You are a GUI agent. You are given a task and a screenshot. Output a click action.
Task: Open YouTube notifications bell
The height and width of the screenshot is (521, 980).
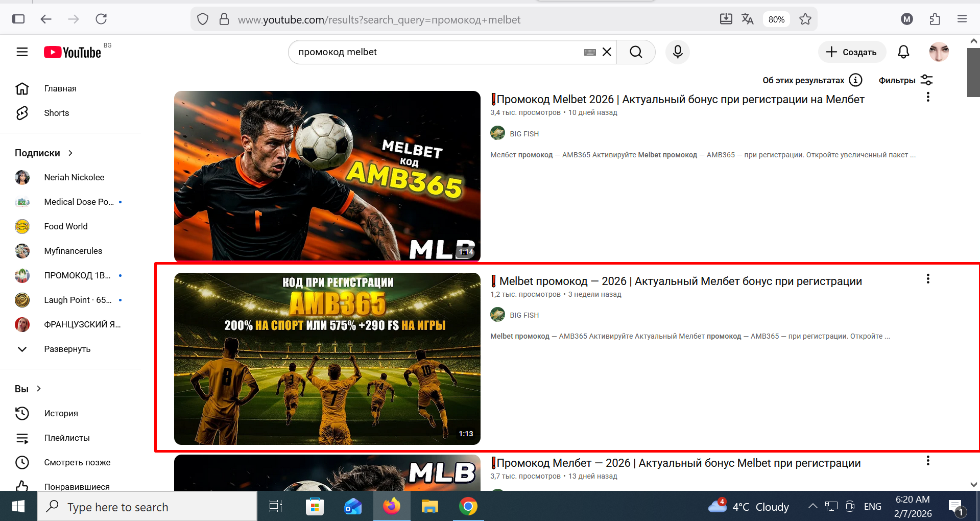[x=903, y=52]
